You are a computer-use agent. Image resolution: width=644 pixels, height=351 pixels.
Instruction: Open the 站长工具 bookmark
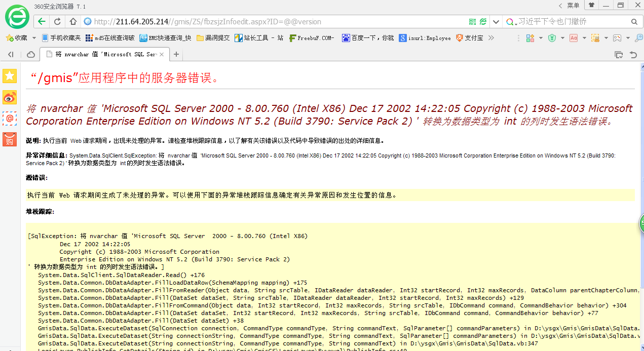259,38
